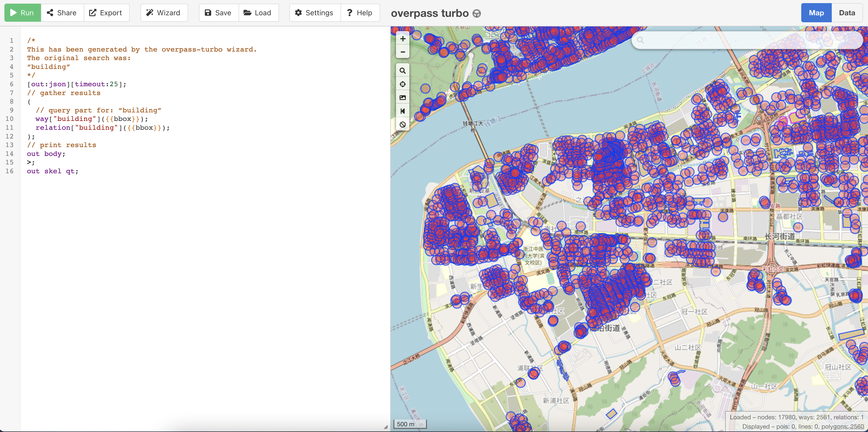The height and width of the screenshot is (432, 868).
Task: Click the relation["building"] query line
Action: [x=102, y=127]
